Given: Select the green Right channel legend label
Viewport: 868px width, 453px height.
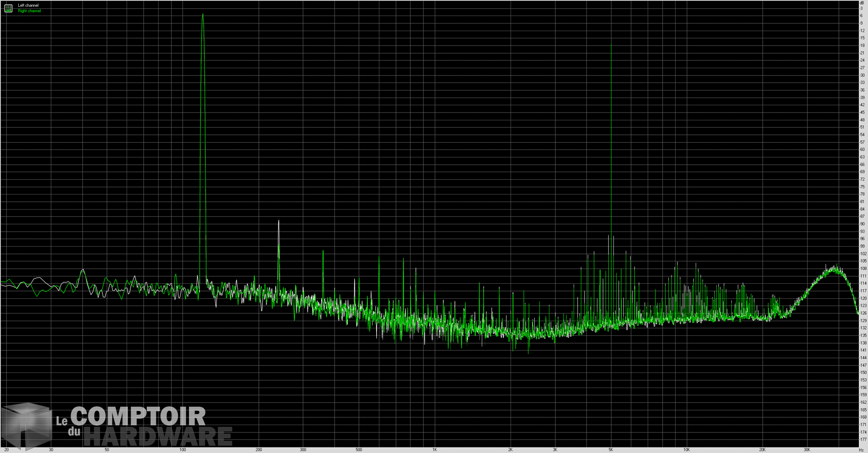Looking at the screenshot, I should [x=29, y=11].
